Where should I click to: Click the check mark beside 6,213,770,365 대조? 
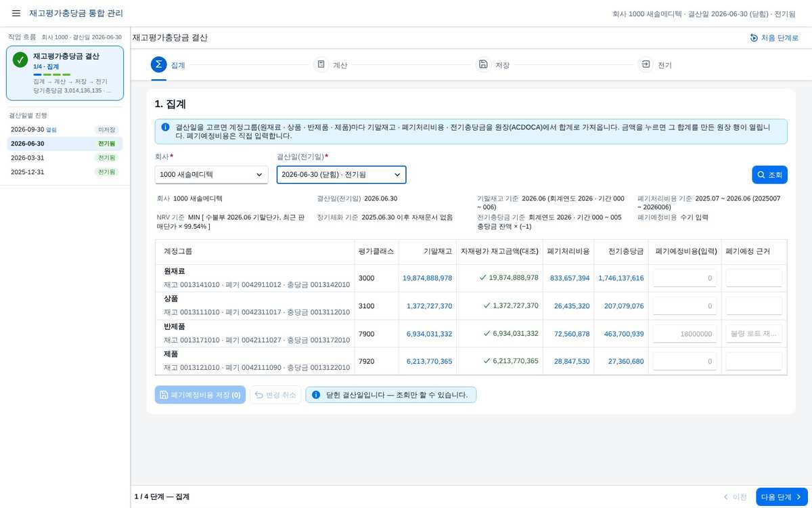tap(487, 361)
